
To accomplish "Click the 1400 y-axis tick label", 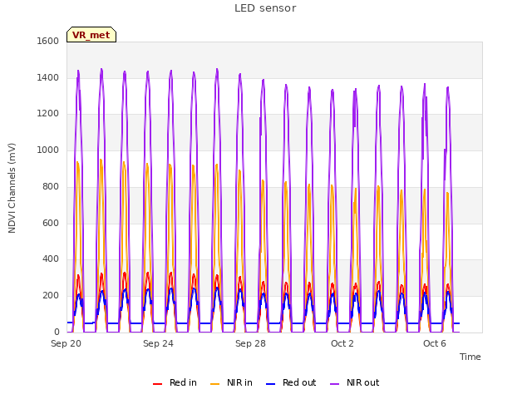I will (48, 77).
